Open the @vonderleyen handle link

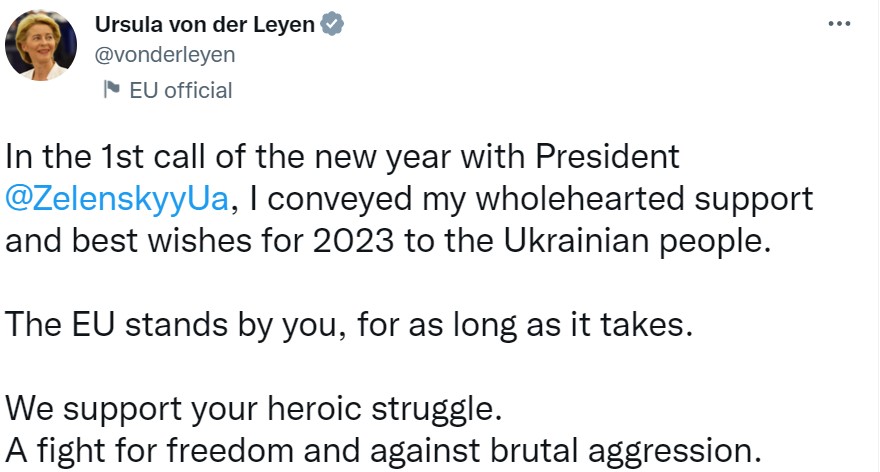coord(164,55)
